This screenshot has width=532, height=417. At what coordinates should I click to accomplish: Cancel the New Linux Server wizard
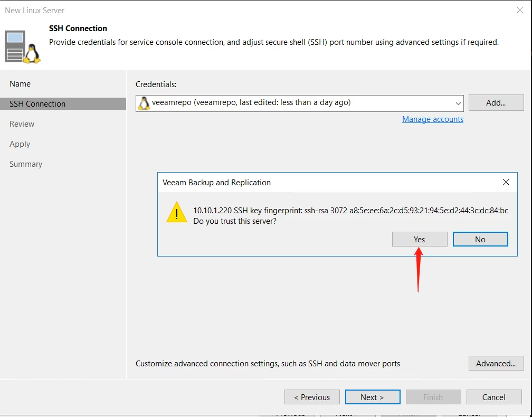pyautogui.click(x=493, y=397)
